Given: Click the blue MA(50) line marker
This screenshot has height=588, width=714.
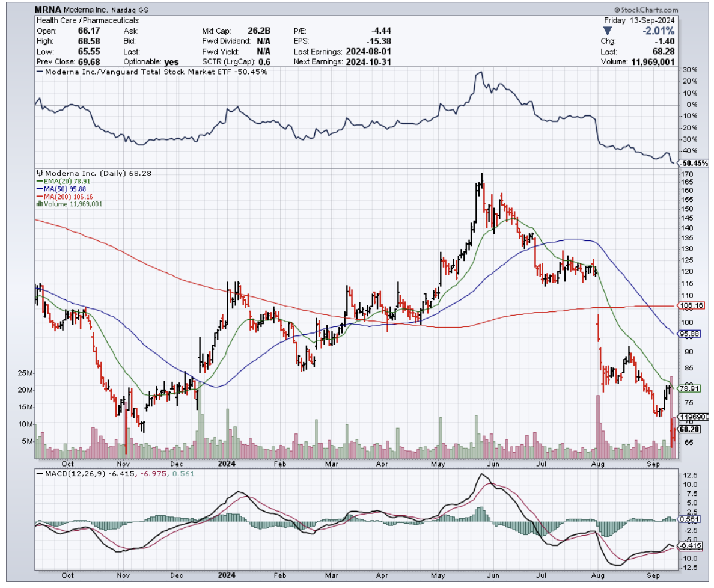Looking at the screenshot, I should pos(38,189).
